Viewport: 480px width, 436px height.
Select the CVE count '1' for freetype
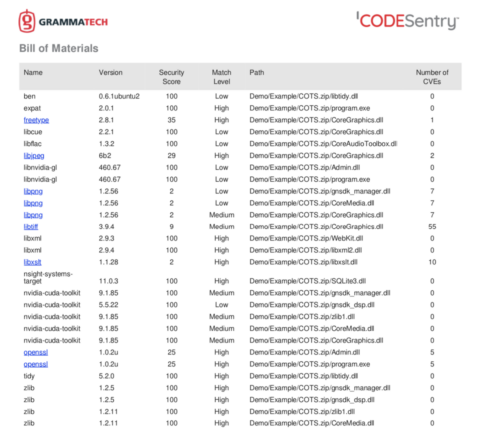(x=432, y=120)
